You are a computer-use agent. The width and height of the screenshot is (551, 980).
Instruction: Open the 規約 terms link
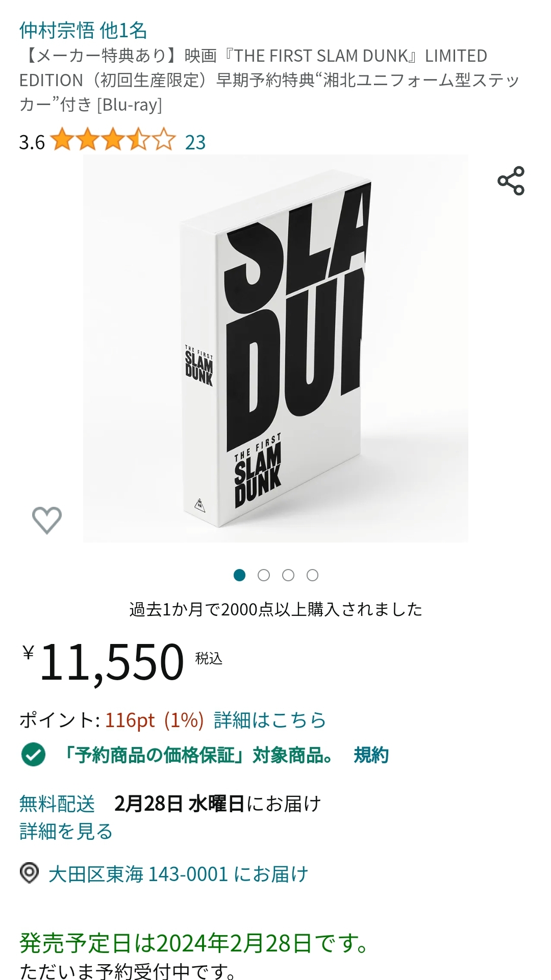[371, 755]
